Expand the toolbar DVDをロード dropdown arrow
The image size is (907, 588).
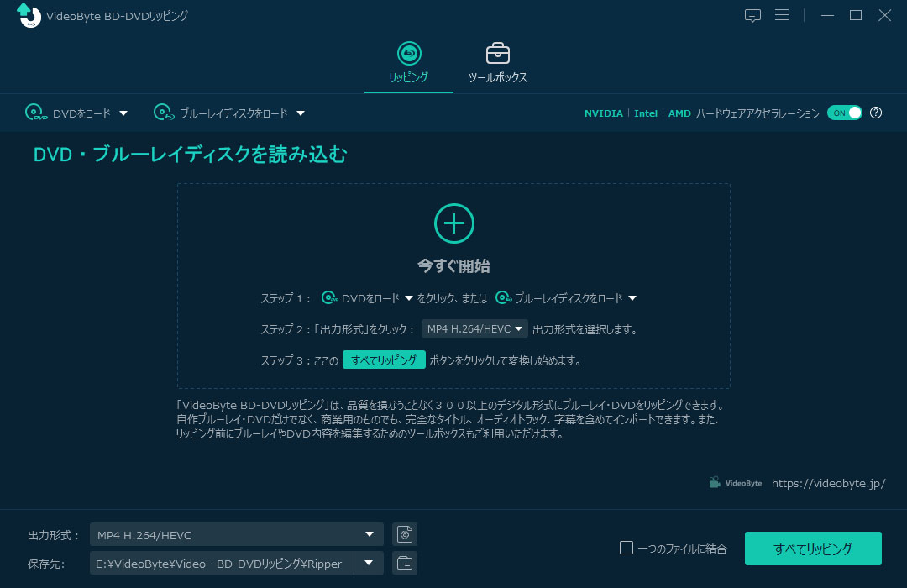(x=123, y=113)
